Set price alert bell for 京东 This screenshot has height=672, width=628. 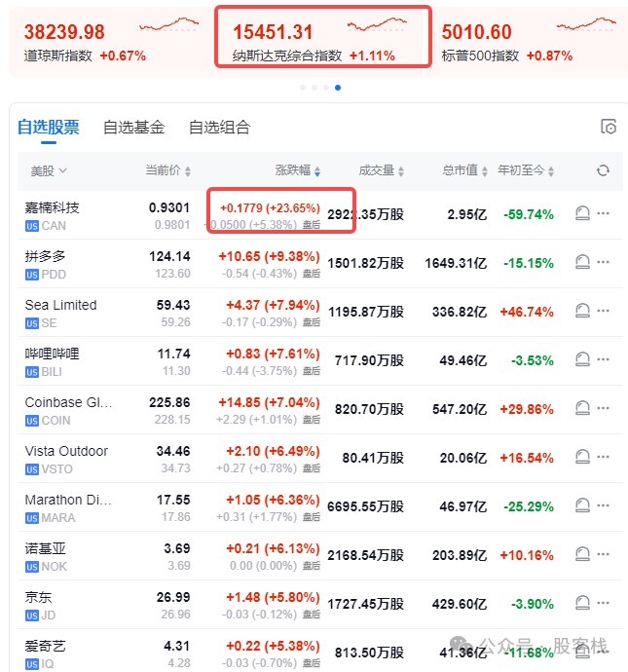(582, 603)
